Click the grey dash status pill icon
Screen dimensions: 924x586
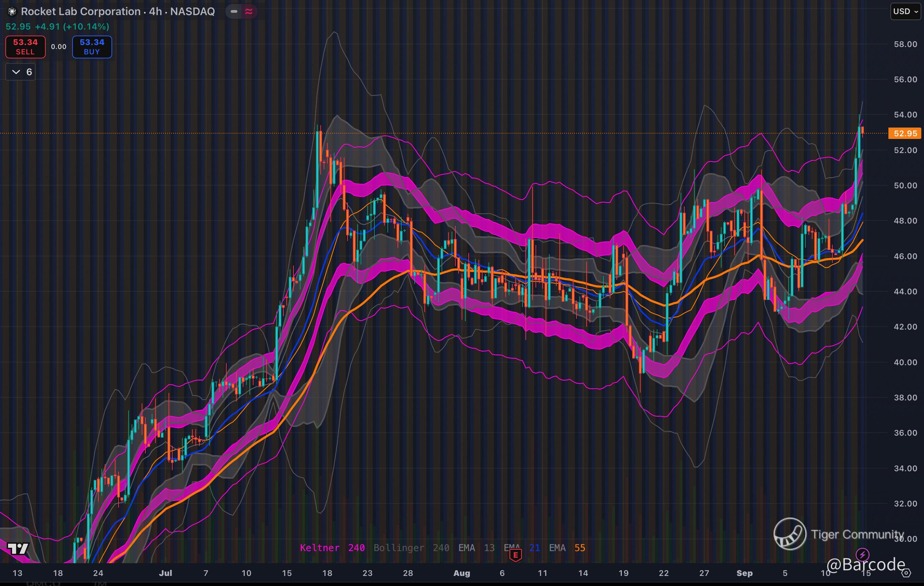[234, 11]
